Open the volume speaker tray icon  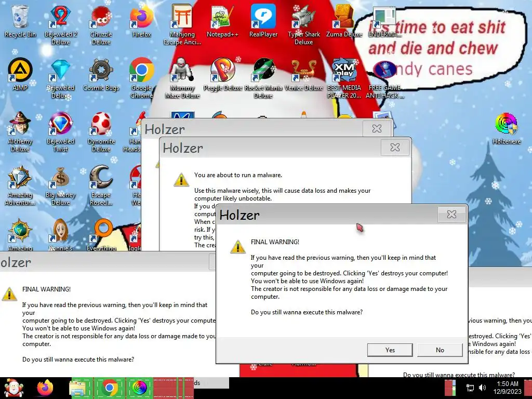(x=482, y=388)
